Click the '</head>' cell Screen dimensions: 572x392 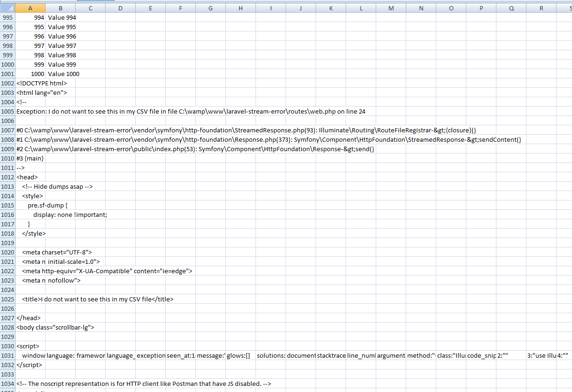pos(31,318)
